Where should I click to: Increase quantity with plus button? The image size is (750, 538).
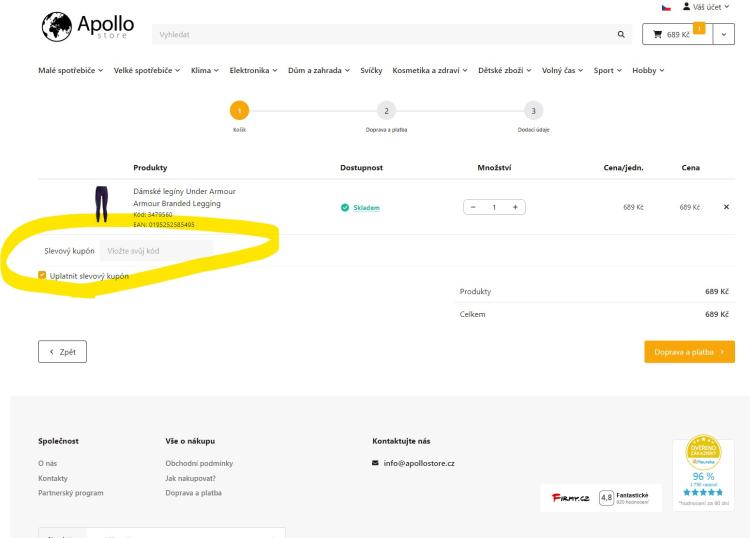point(515,207)
